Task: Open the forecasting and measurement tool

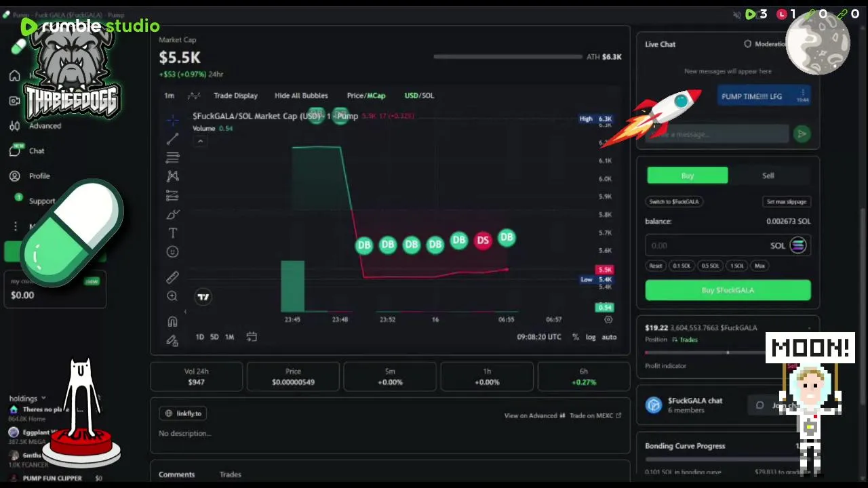Action: tap(172, 195)
